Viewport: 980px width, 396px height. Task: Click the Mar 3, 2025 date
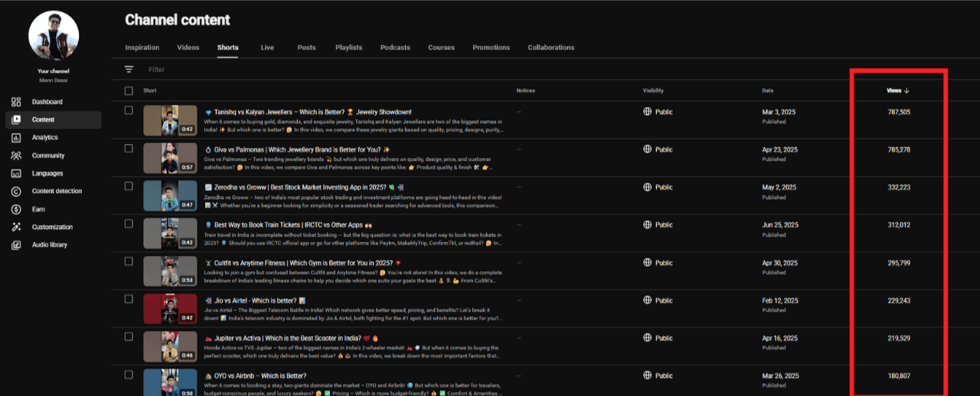[779, 112]
